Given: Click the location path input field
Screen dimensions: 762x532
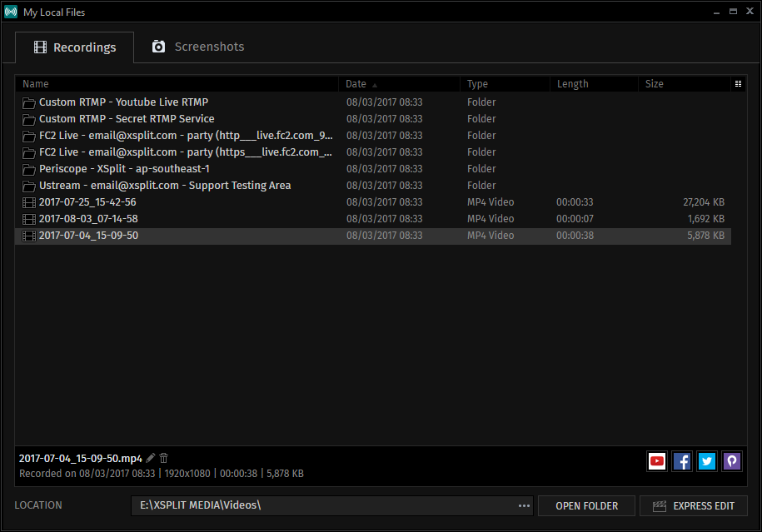Looking at the screenshot, I should 325,505.
